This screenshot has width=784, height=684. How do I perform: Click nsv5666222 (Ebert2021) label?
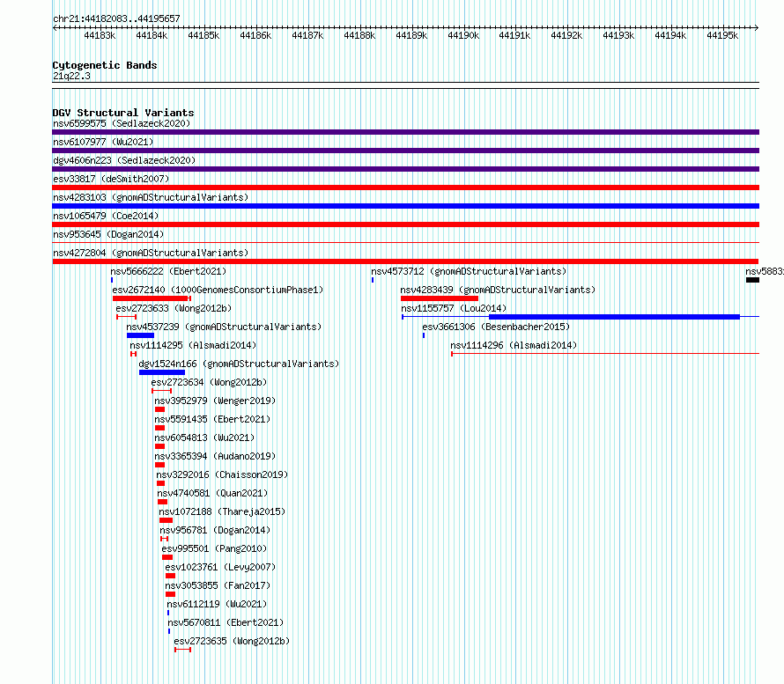coord(168,271)
